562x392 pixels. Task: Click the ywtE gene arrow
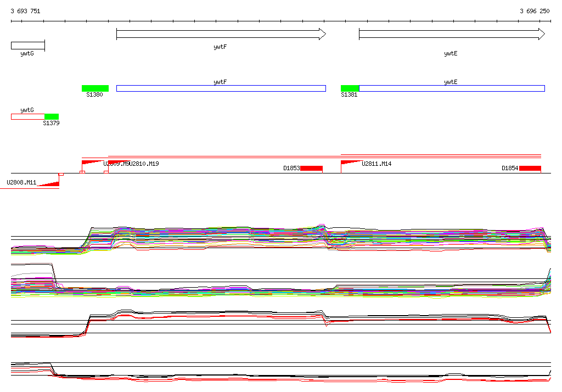(x=452, y=34)
